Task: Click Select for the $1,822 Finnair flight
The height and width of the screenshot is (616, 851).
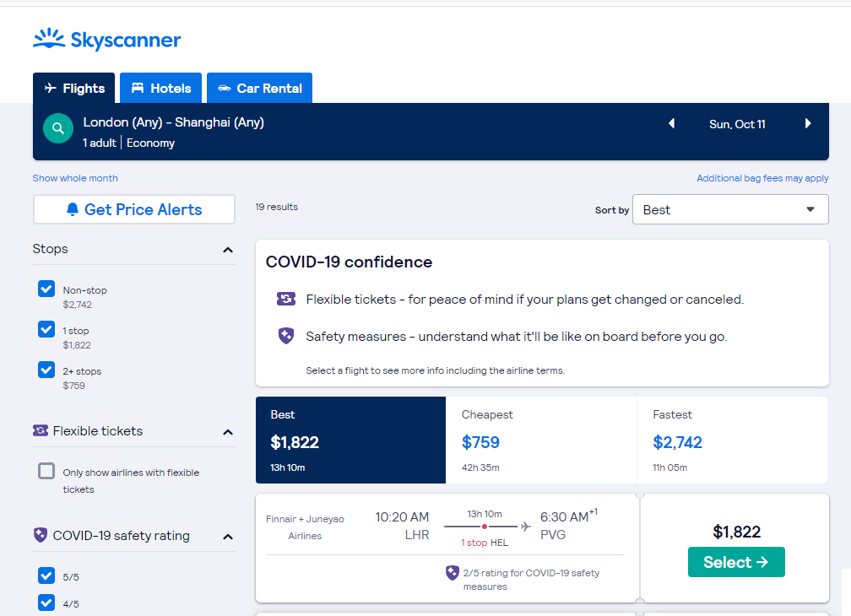Action: coord(736,562)
